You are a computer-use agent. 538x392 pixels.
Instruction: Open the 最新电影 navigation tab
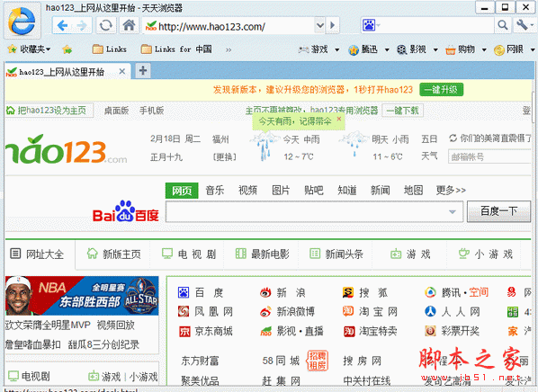[x=263, y=254]
